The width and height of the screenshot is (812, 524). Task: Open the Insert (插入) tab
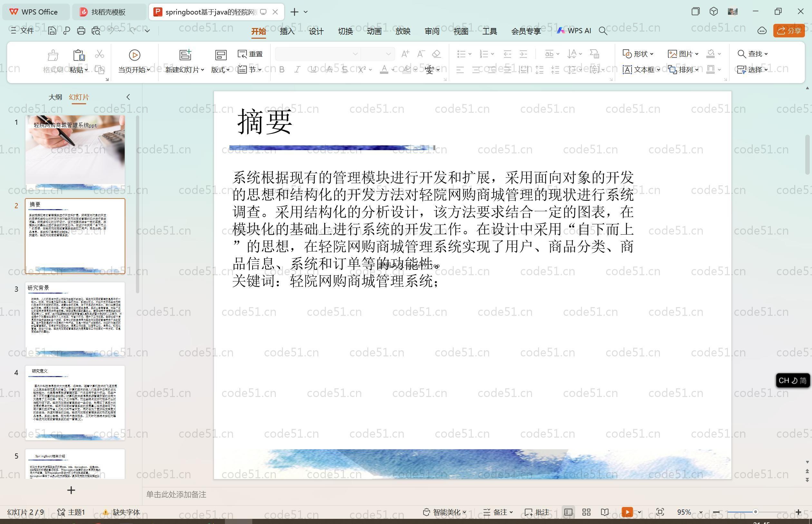click(287, 31)
